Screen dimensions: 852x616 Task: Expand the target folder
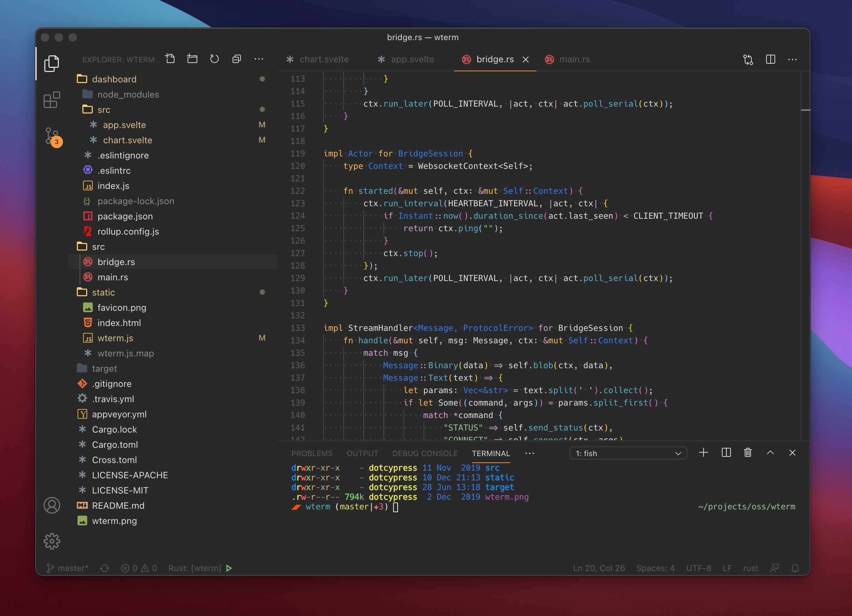[104, 369]
